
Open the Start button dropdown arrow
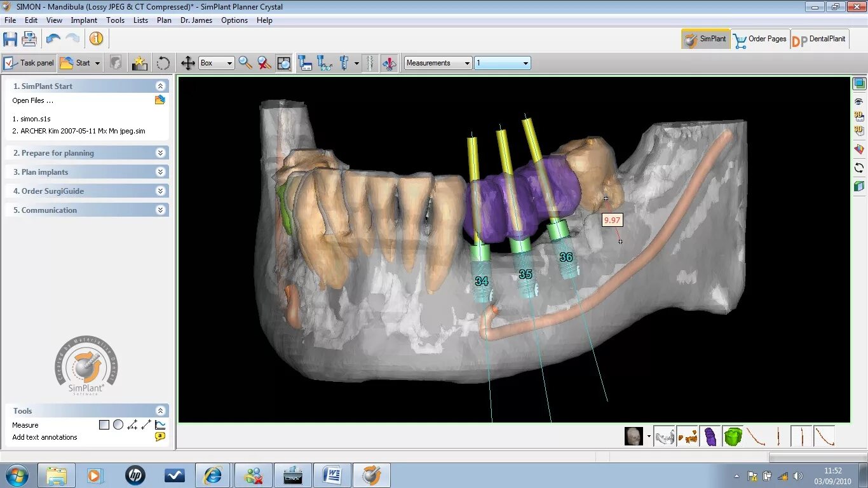[97, 63]
